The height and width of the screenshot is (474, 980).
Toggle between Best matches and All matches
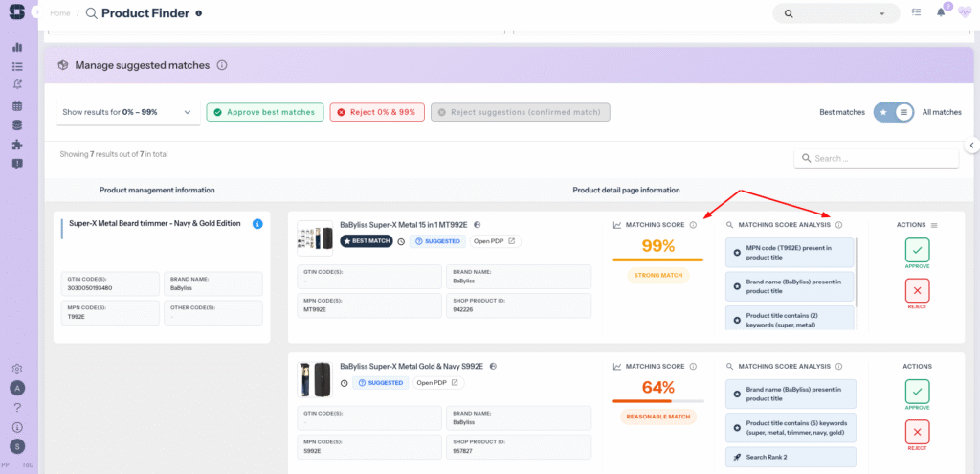click(x=894, y=112)
